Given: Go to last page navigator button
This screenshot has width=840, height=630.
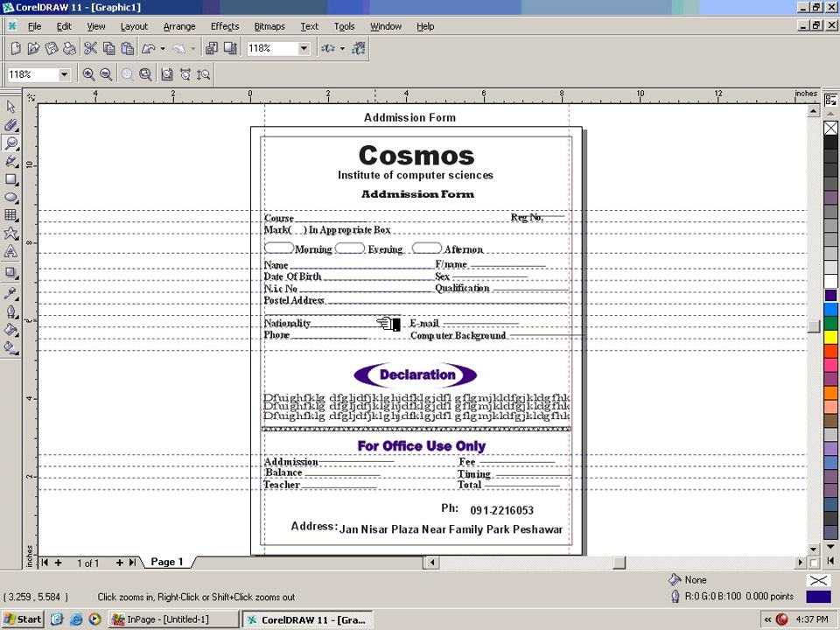Looking at the screenshot, I should [132, 563].
